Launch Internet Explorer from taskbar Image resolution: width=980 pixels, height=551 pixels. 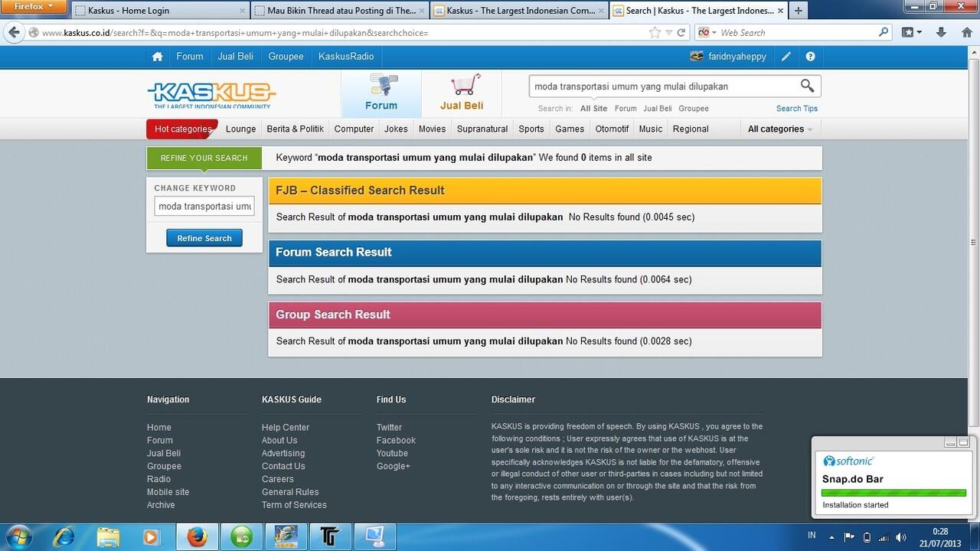tap(64, 536)
